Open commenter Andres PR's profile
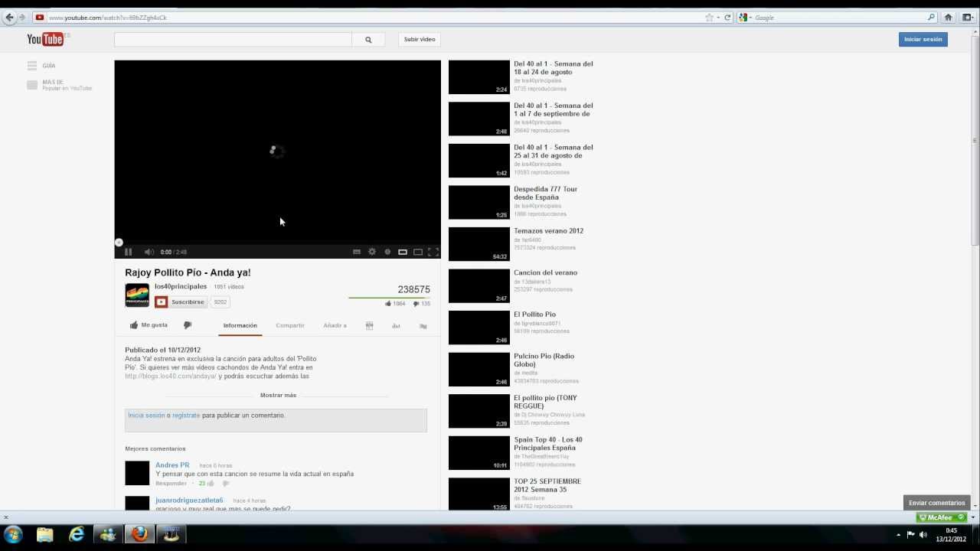Screen dimensions: 980x551 (172, 465)
